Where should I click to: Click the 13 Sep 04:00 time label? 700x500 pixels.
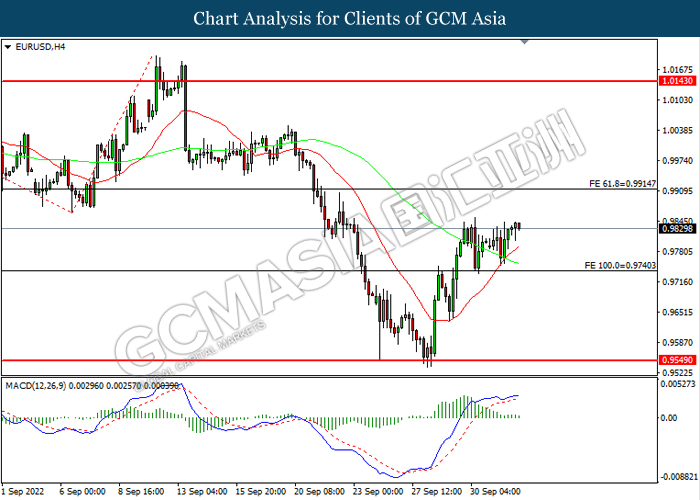point(202,492)
